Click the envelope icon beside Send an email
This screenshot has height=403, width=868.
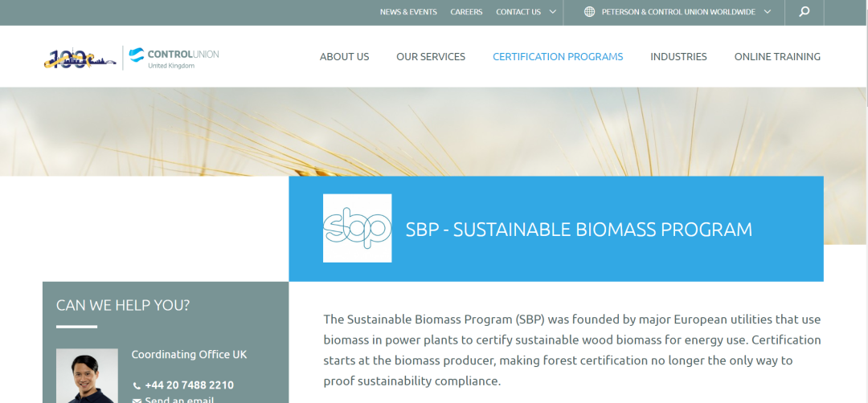[x=137, y=401]
